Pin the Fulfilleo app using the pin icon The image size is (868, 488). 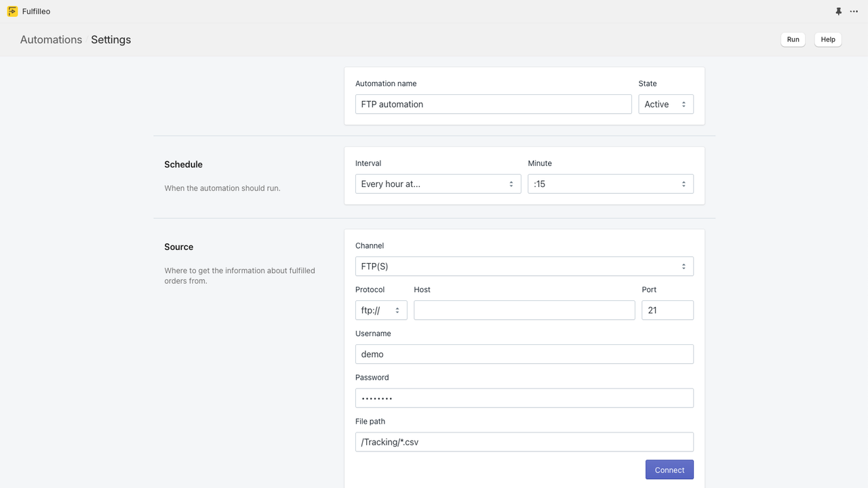tap(838, 11)
